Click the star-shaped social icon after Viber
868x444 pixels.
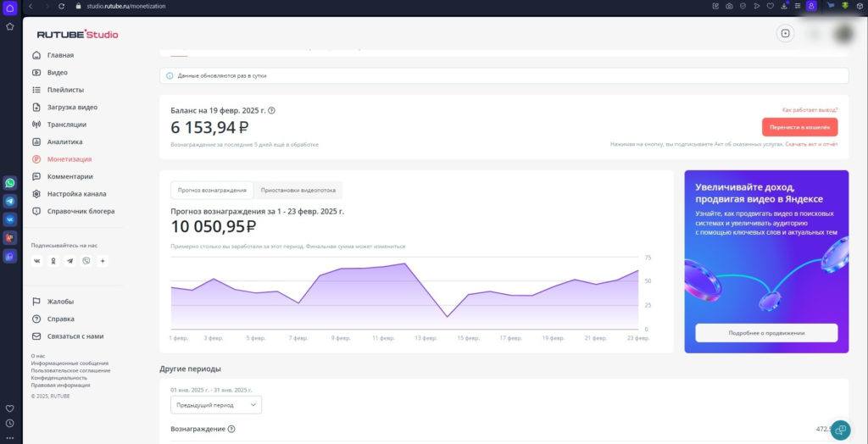pos(103,261)
